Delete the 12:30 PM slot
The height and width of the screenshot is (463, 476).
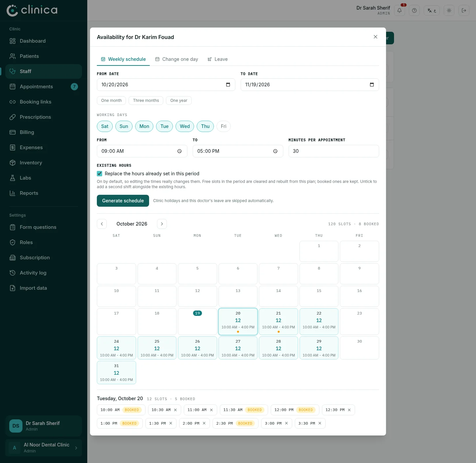coord(349,410)
